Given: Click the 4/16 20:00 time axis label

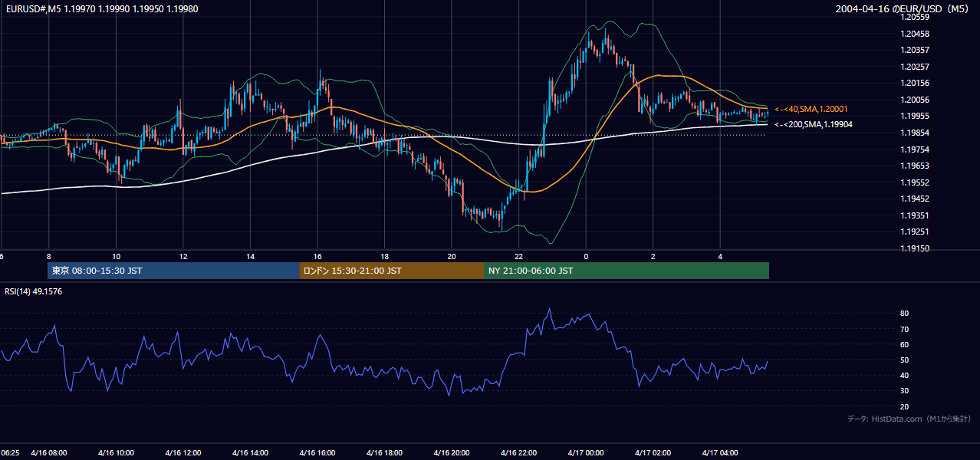Looking at the screenshot, I should pyautogui.click(x=452, y=453).
